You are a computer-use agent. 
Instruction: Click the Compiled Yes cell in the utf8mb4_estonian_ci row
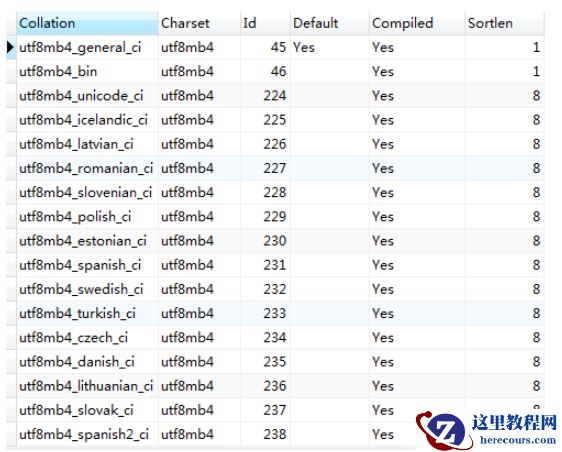pos(417,241)
